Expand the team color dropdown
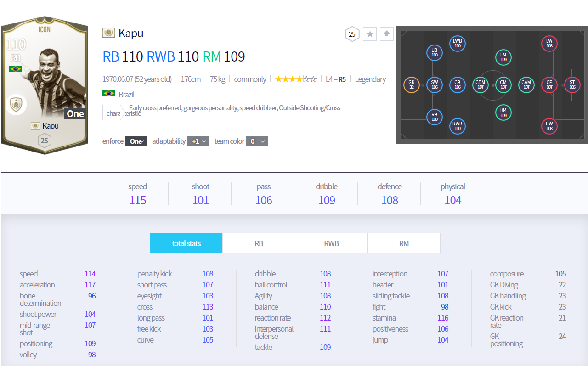Image resolution: width=588 pixels, height=366 pixels. pos(257,141)
